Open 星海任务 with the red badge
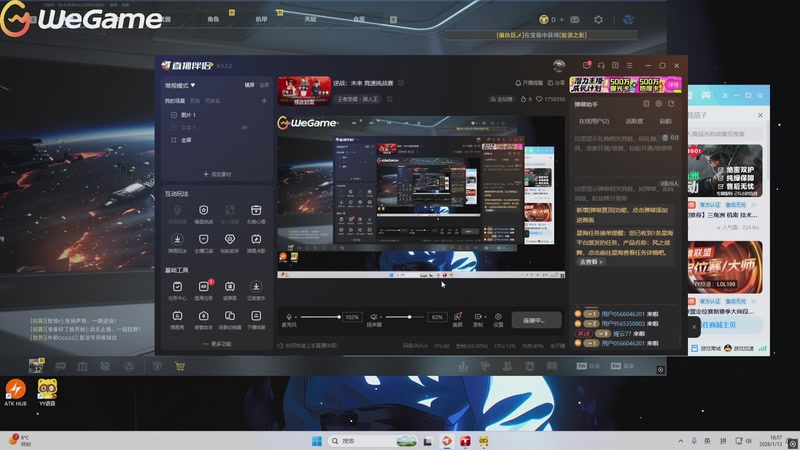Screen dimensions: 800x450 [x=204, y=290]
